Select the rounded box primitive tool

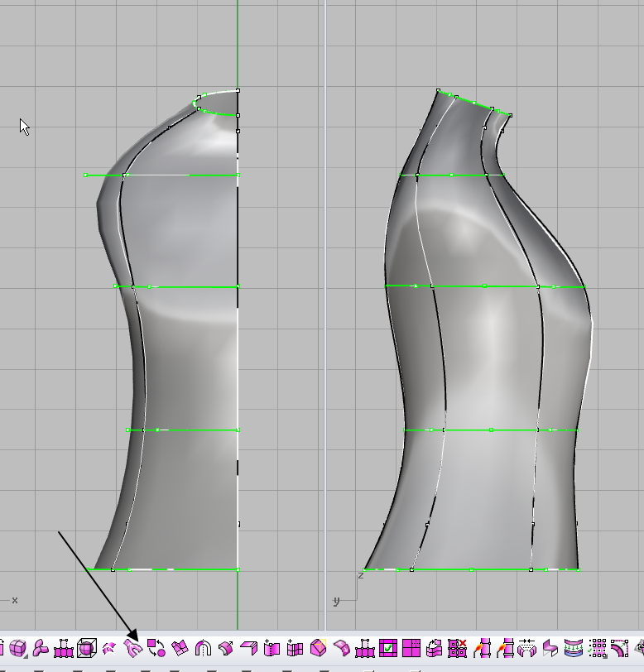tap(18, 648)
